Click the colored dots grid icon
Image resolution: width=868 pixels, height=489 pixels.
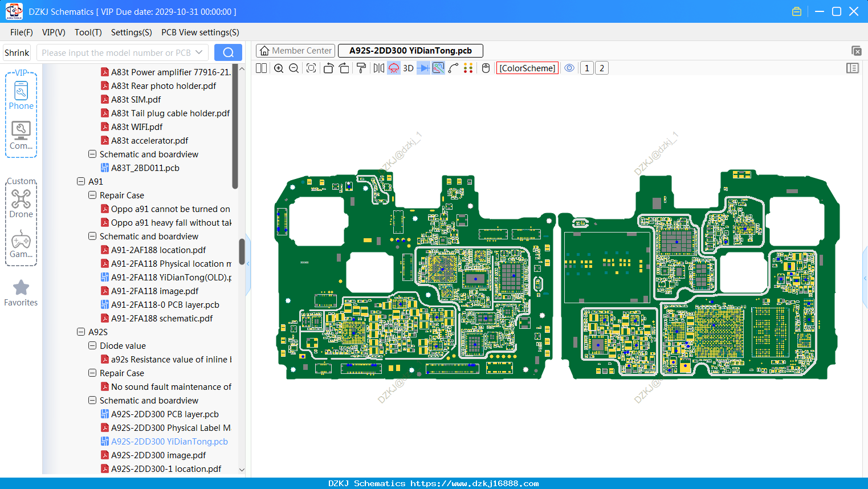(468, 68)
